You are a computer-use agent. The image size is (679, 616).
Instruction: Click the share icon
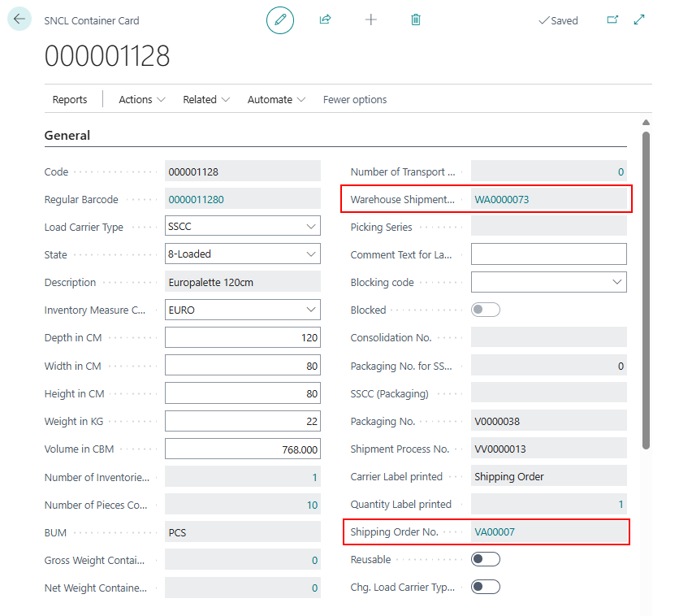pyautogui.click(x=326, y=20)
